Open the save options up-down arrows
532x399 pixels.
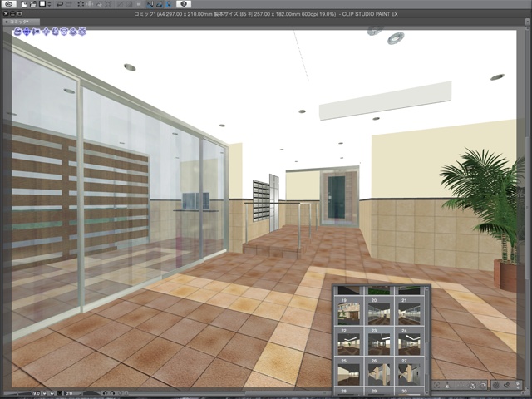tap(49, 4)
